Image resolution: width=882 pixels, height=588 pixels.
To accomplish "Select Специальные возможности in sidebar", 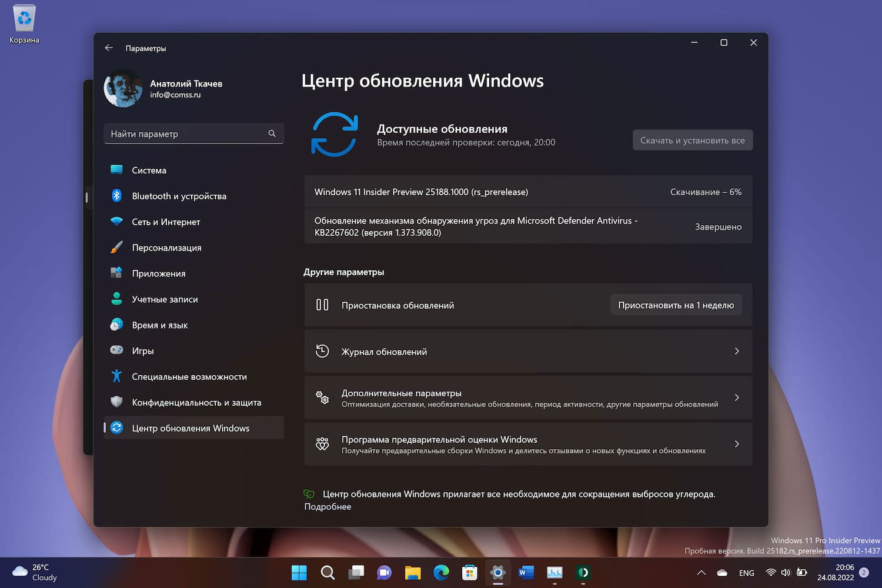I will [189, 376].
